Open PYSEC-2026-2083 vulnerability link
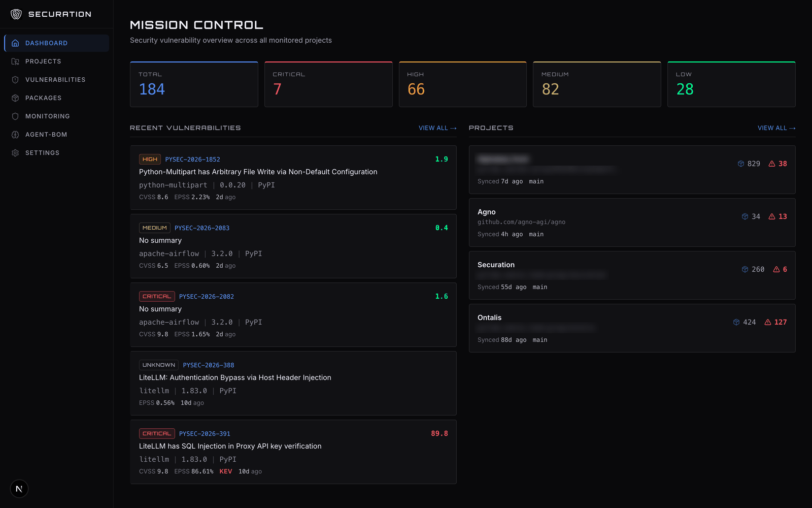 click(202, 228)
